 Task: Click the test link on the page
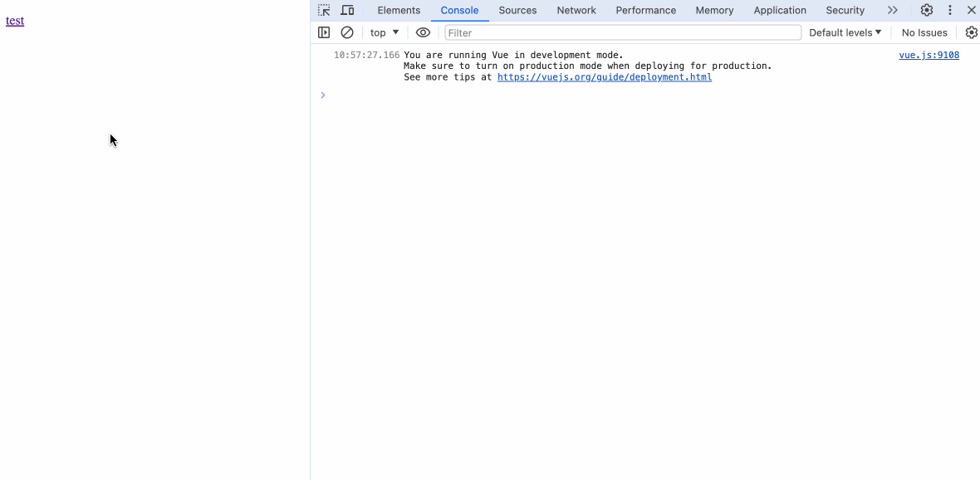[x=15, y=21]
